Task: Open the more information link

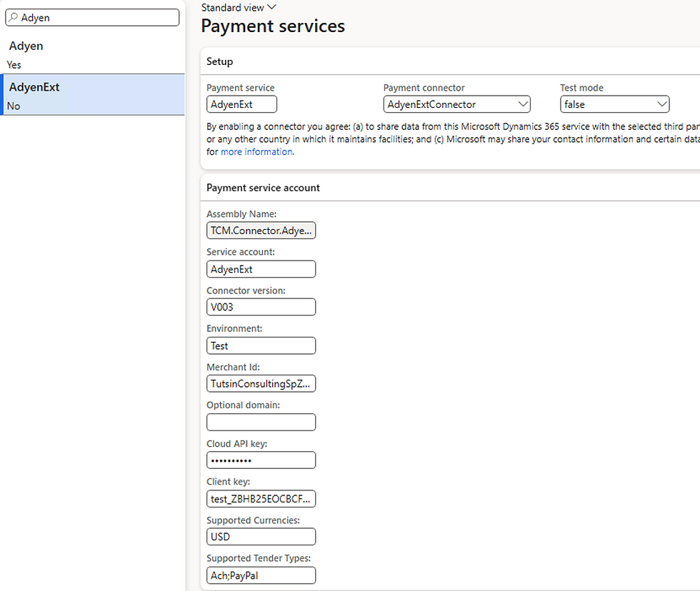Action: (258, 151)
